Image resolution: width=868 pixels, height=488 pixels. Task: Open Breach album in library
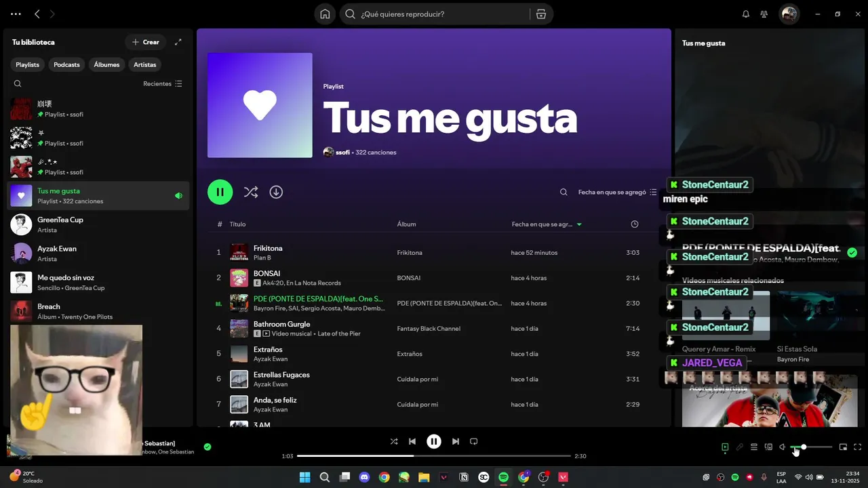[98, 311]
